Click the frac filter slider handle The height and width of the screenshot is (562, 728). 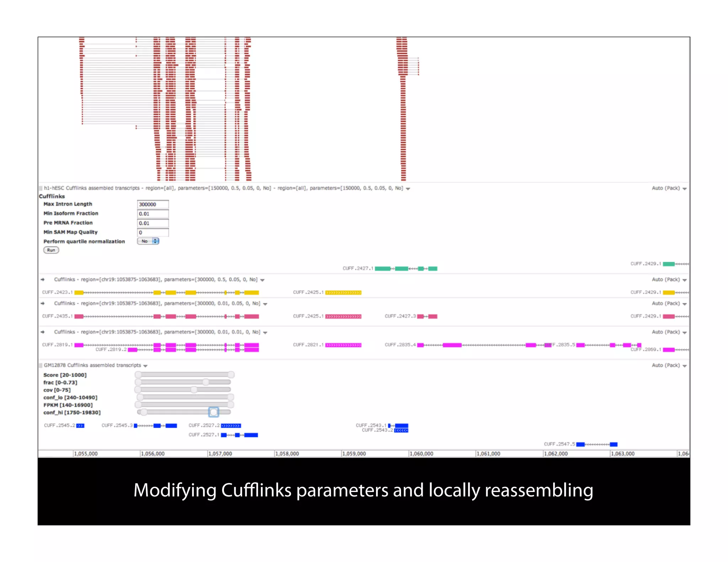pyautogui.click(x=205, y=382)
